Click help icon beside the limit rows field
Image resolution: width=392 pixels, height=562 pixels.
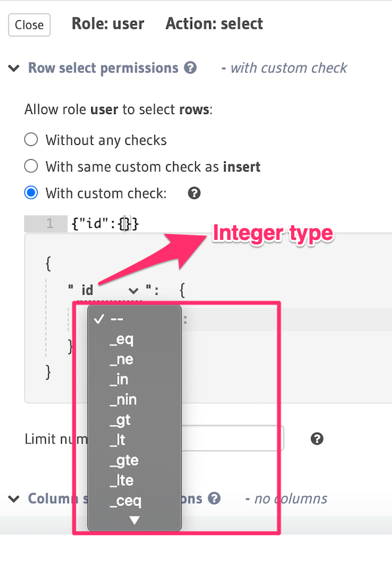tap(317, 439)
